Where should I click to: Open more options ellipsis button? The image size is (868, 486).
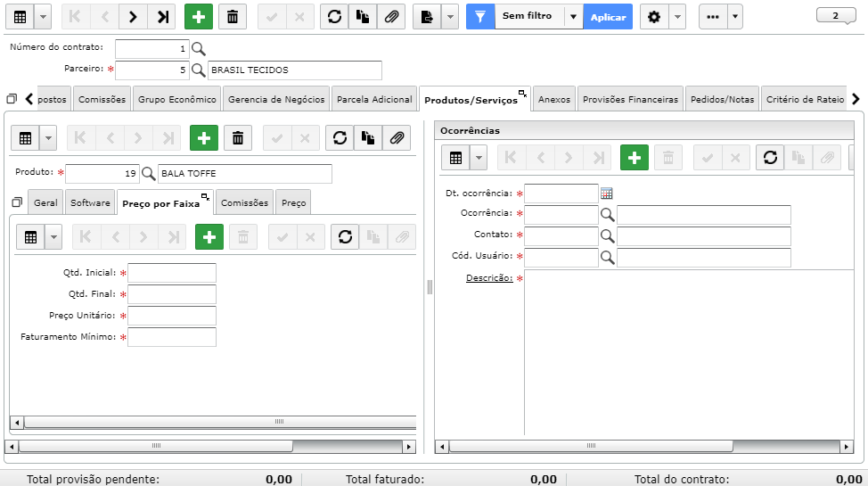pos(713,17)
